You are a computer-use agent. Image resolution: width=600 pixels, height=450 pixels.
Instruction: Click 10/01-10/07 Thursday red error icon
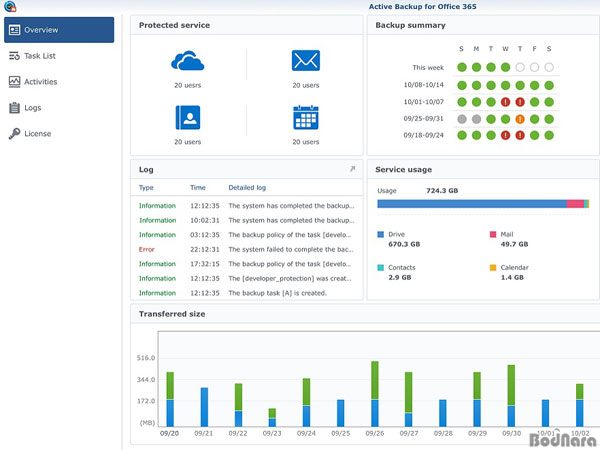tap(520, 102)
